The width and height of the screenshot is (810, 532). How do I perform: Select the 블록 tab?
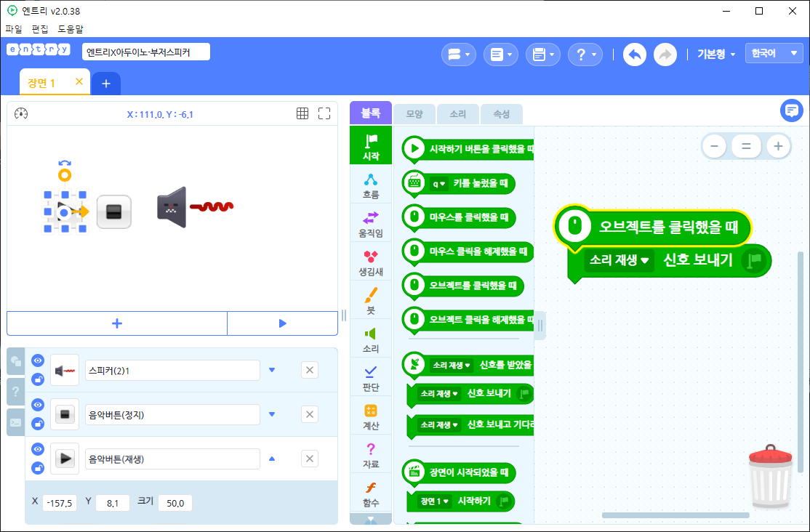click(x=371, y=113)
